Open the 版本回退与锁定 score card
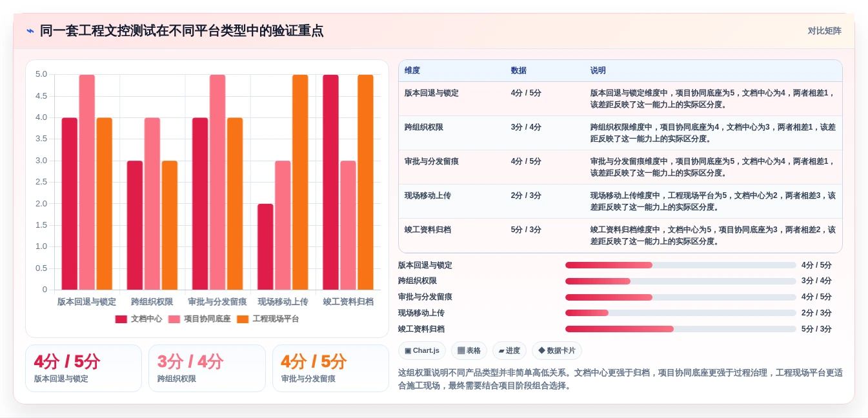 coord(83,368)
